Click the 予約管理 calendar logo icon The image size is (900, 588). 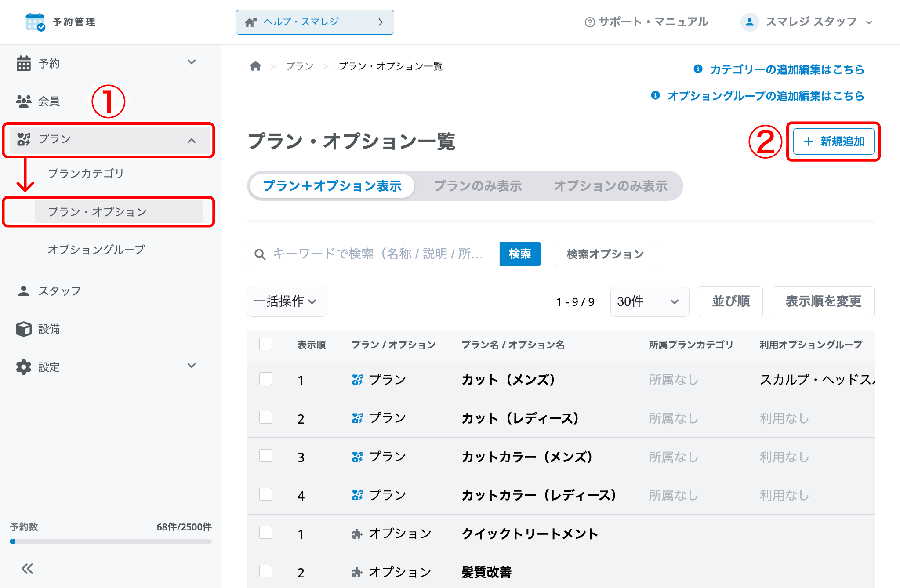35,22
